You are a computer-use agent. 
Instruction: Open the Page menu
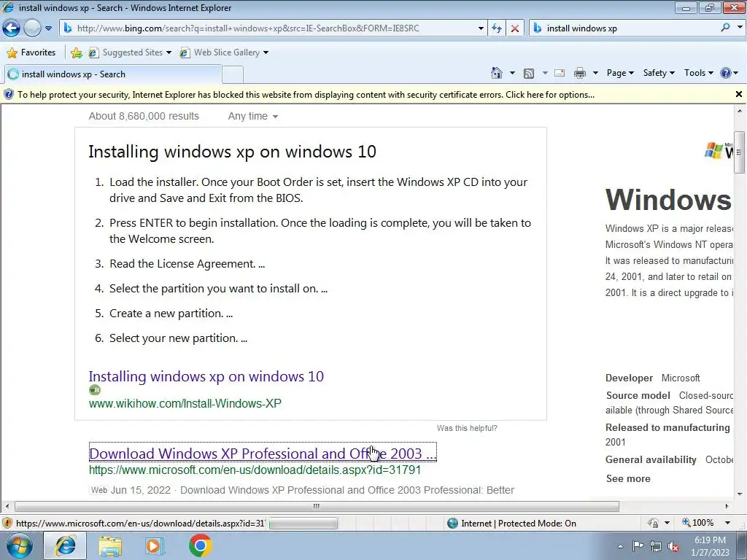[x=620, y=73]
